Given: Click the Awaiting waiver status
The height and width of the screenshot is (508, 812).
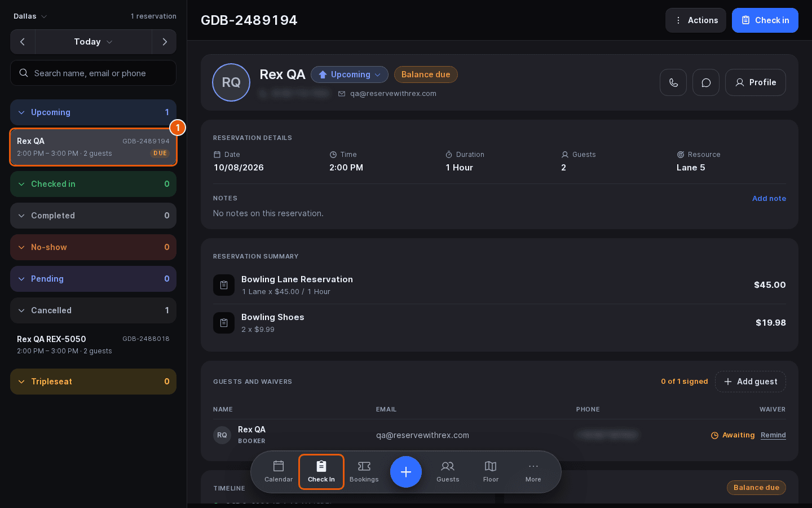Looking at the screenshot, I should (x=732, y=435).
